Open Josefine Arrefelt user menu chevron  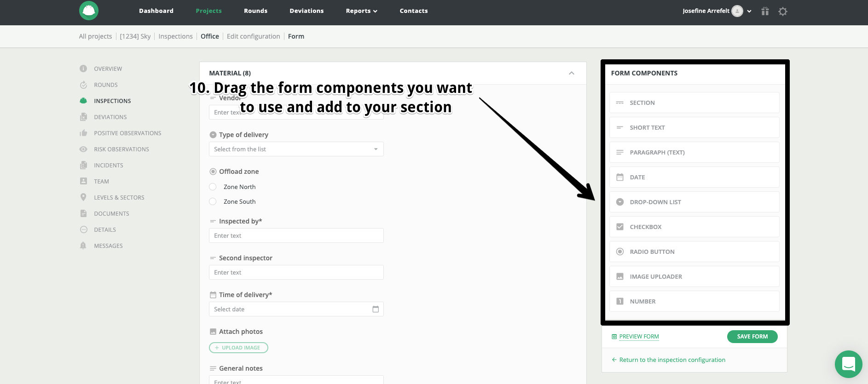click(x=749, y=11)
